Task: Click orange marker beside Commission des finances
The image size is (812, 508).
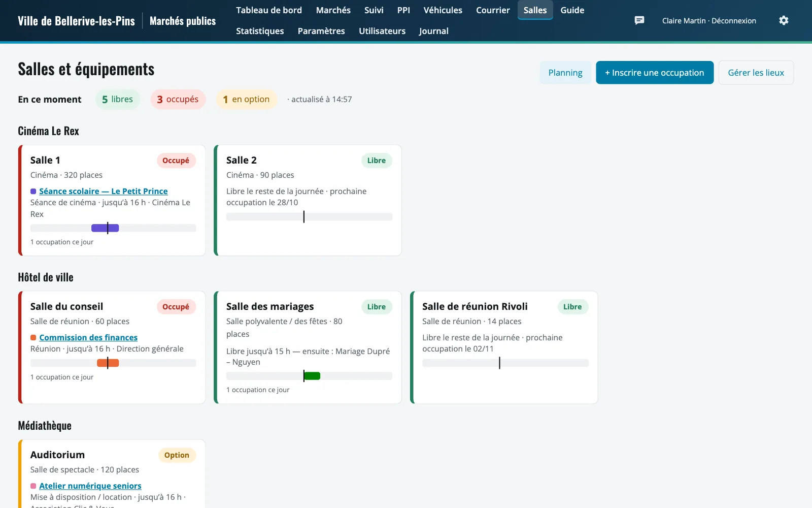Action: coord(33,338)
